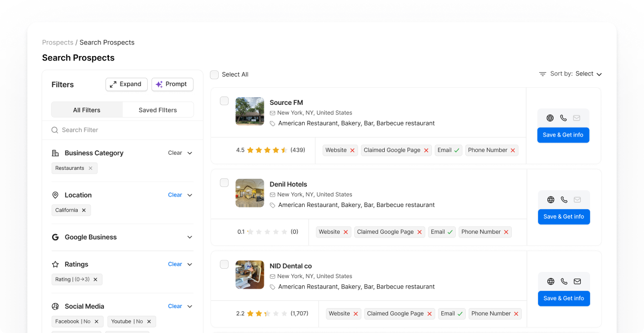Viewport: 644px width, 333px height.
Task: Click the Expand filters button
Action: [x=127, y=84]
